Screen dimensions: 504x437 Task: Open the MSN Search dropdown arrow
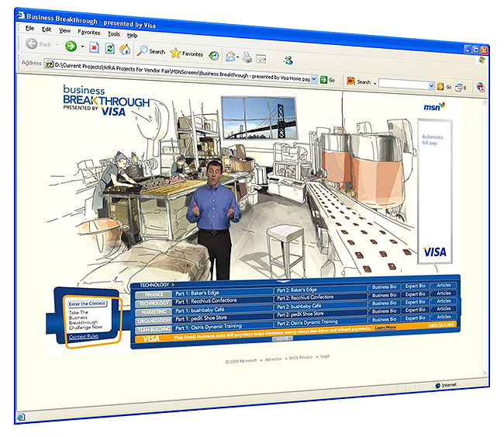click(x=375, y=83)
